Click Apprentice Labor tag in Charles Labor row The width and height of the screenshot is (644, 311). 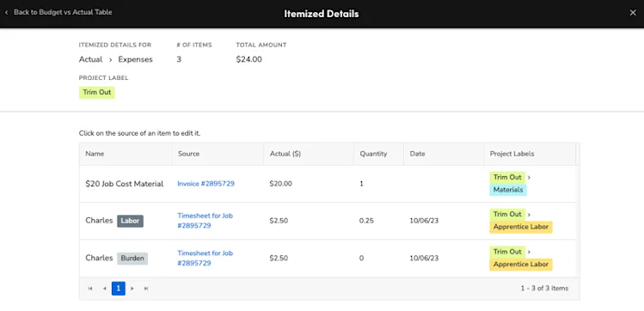tap(521, 227)
